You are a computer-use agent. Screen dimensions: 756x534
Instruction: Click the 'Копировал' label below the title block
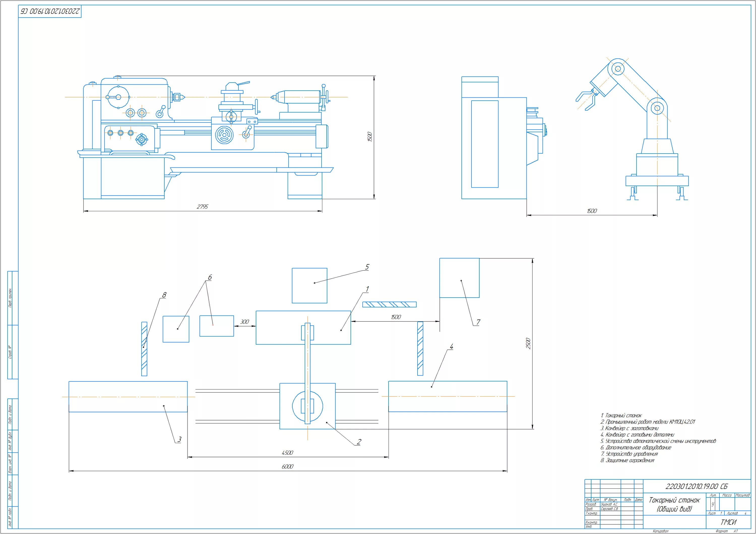click(x=660, y=531)
